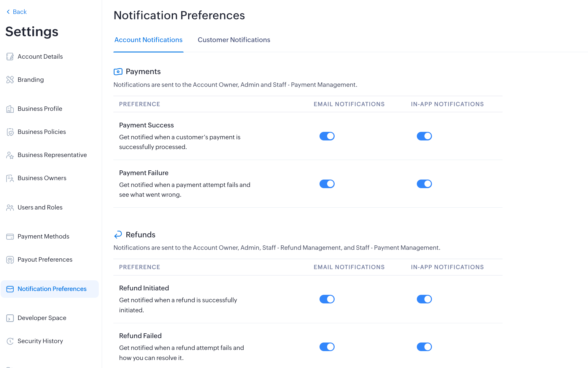This screenshot has height=368, width=588.
Task: Disable Payment Success email notifications
Action: 327,136
